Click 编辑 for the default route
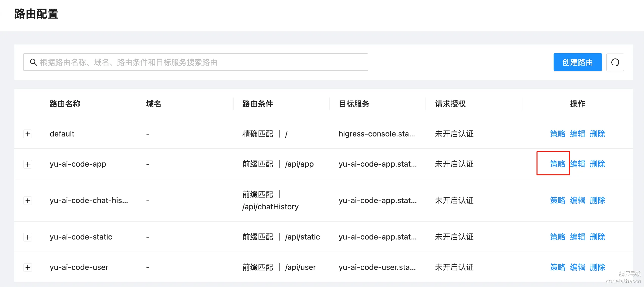Viewport: 644px width, 287px height. tap(577, 134)
